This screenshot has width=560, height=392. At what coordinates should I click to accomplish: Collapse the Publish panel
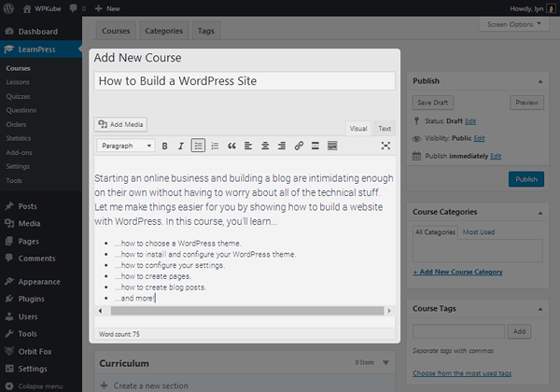(x=543, y=81)
